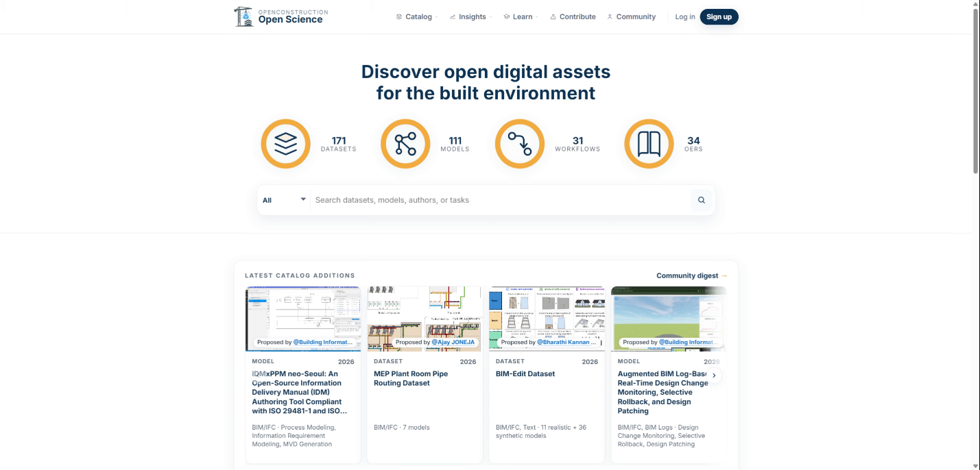The image size is (980, 470).
Task: Open the Catalog menu
Action: tap(418, 17)
